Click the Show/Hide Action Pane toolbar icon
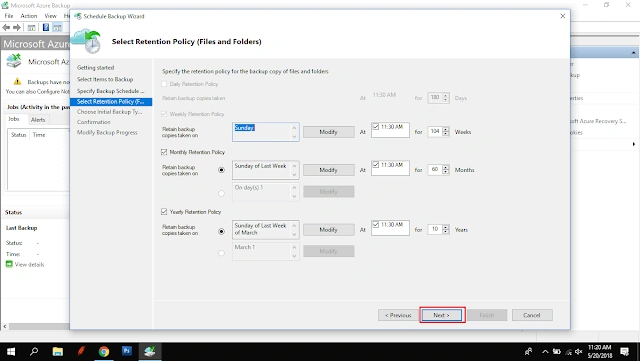Image resolution: width=640 pixels, height=361 pixels. pos(57,27)
